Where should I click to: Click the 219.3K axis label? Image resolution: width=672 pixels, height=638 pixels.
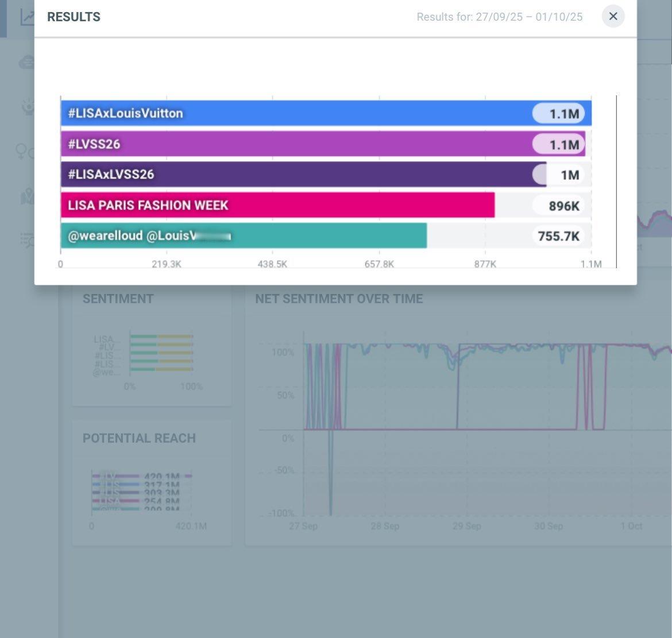pos(167,264)
